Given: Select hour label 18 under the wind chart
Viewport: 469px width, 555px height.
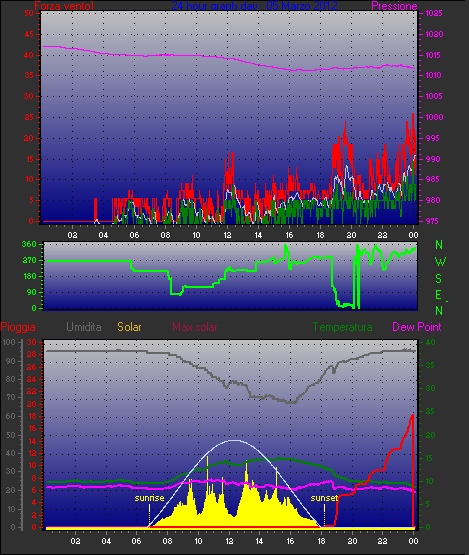Looking at the screenshot, I should 320,235.
